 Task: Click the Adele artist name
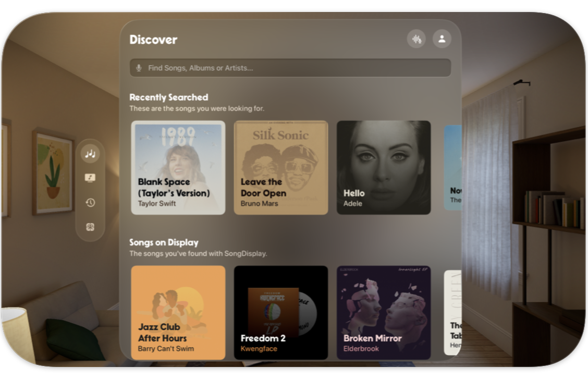[353, 203]
